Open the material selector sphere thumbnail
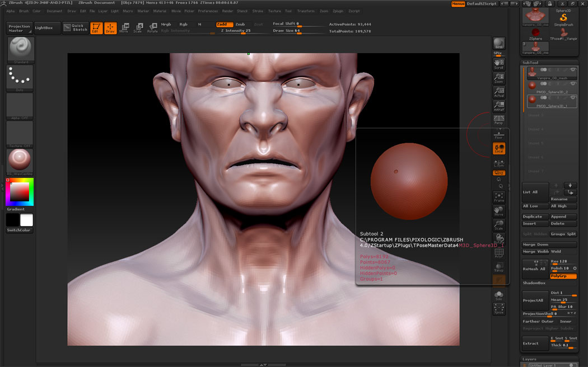 tap(21, 161)
